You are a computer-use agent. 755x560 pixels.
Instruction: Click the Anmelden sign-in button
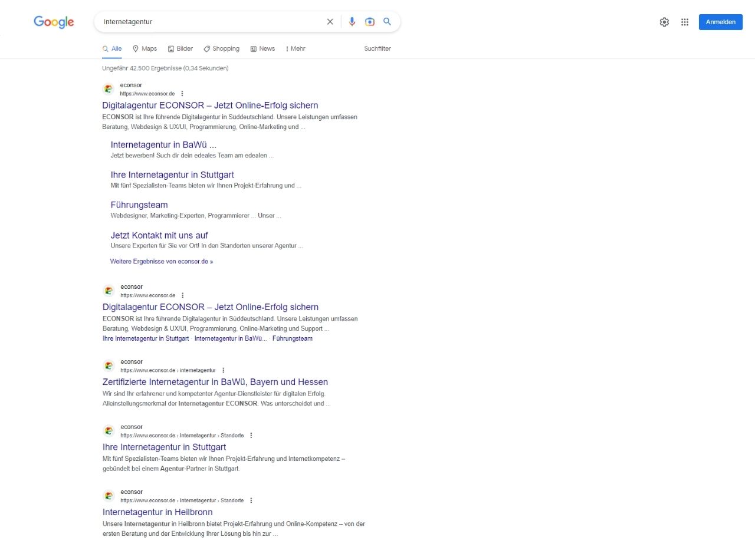point(721,22)
